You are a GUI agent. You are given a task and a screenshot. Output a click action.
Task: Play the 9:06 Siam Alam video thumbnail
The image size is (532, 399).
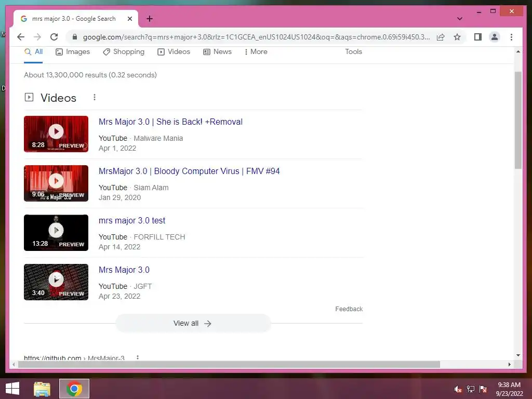(56, 183)
